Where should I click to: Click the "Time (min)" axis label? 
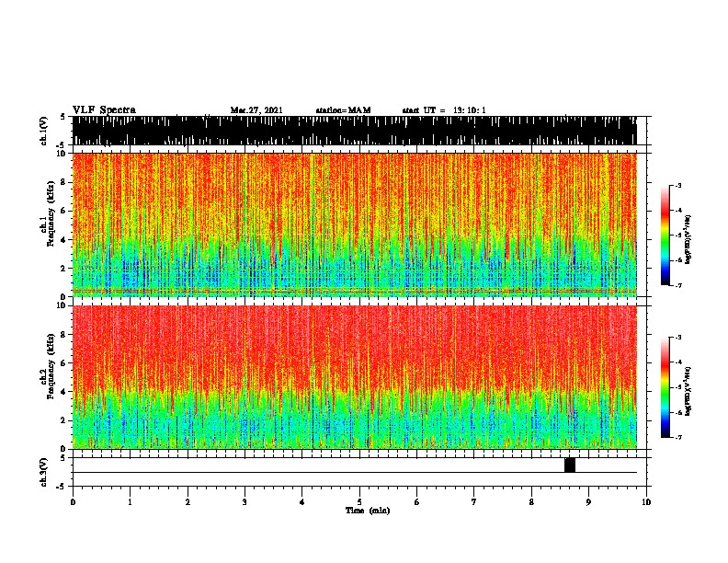pyautogui.click(x=368, y=511)
